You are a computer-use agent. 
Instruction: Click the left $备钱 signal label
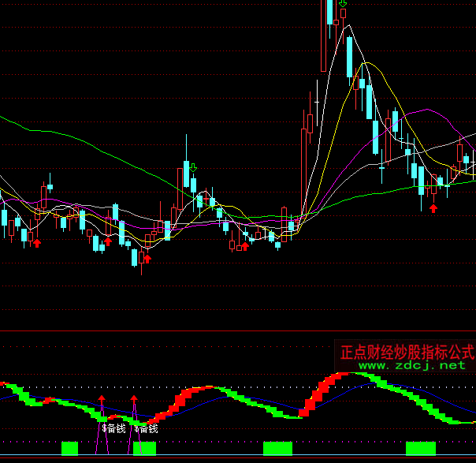113,428
